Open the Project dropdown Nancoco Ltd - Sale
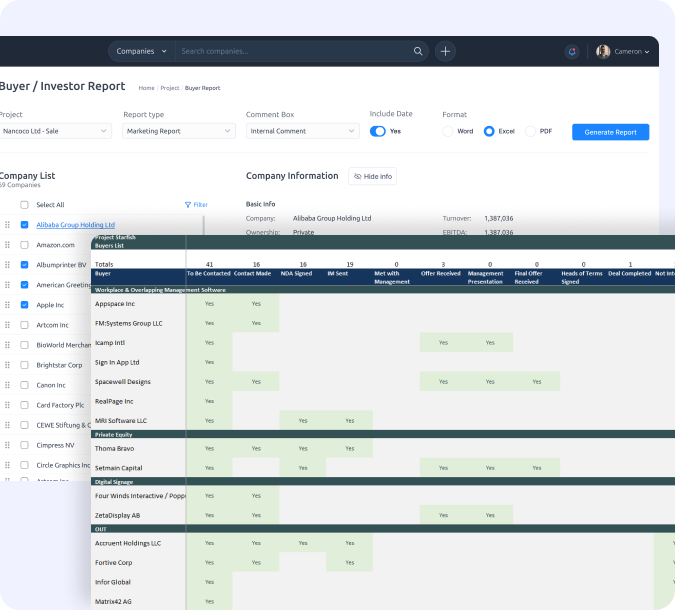This screenshot has width=675, height=610. coord(54,131)
